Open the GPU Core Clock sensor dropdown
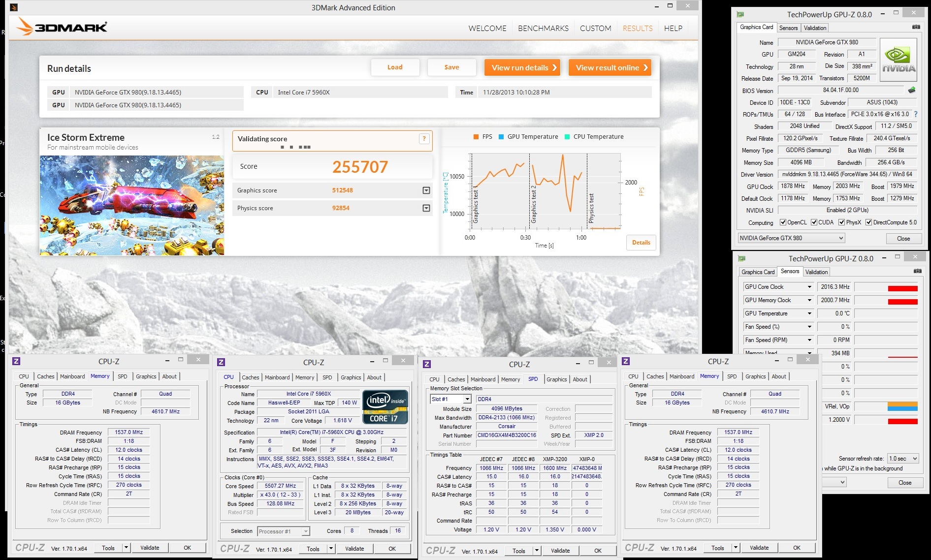 click(x=809, y=287)
